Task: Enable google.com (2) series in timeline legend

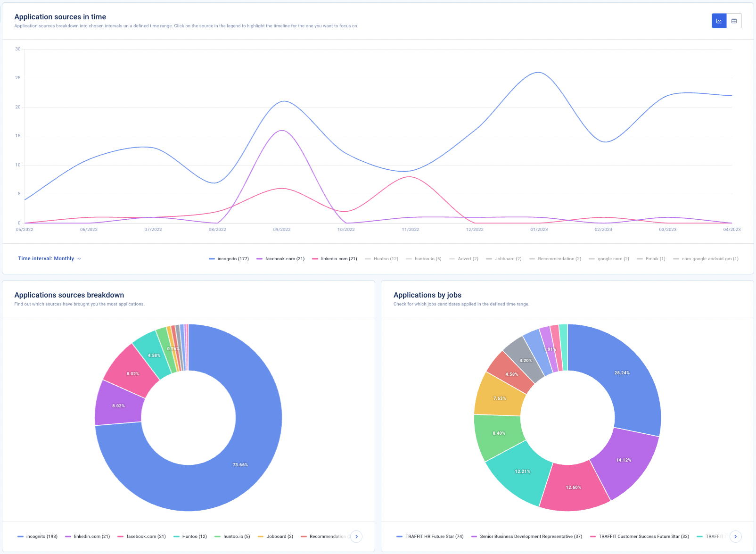Action: coord(609,259)
